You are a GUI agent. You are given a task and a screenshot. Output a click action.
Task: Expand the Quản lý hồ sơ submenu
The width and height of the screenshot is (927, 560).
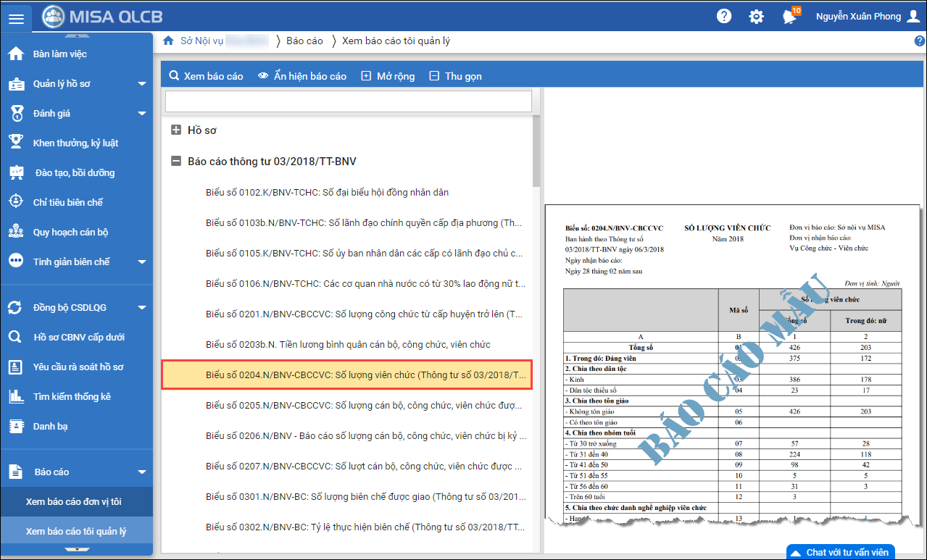pyautogui.click(x=142, y=84)
